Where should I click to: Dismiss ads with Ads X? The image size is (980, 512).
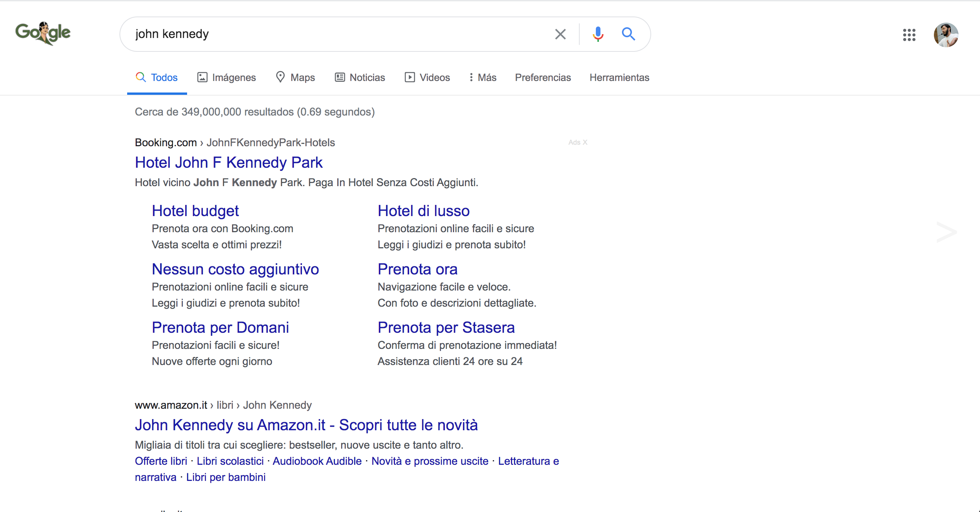578,142
